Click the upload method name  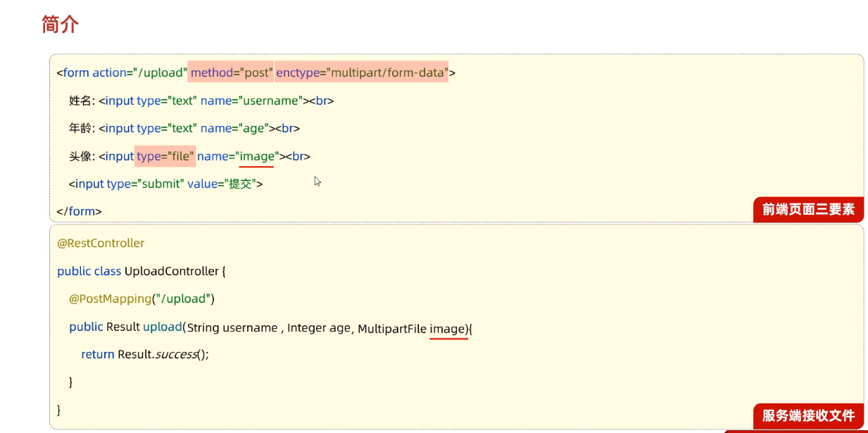tap(163, 327)
